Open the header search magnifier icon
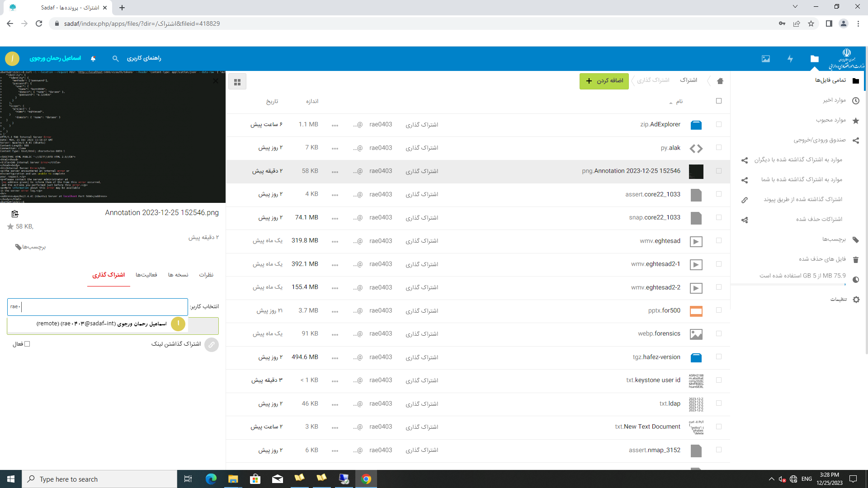The width and height of the screenshot is (868, 488). [115, 58]
